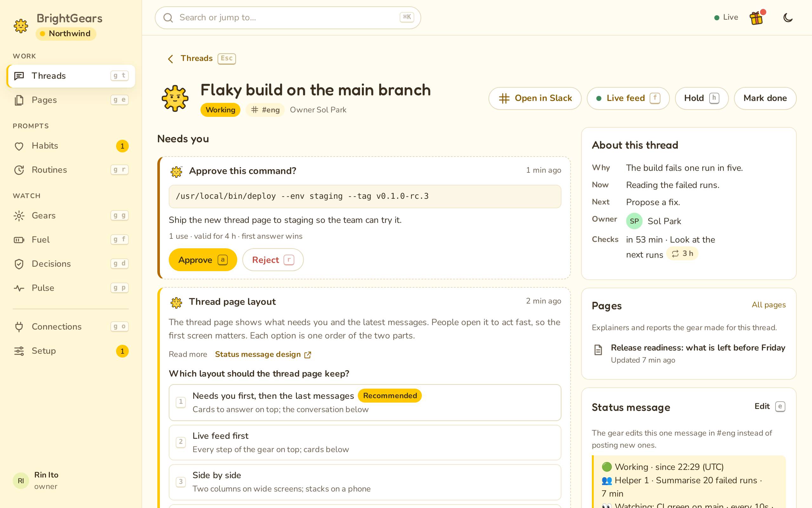Click the large gear mascot beside thread title
The width and height of the screenshot is (812, 508).
(175, 98)
